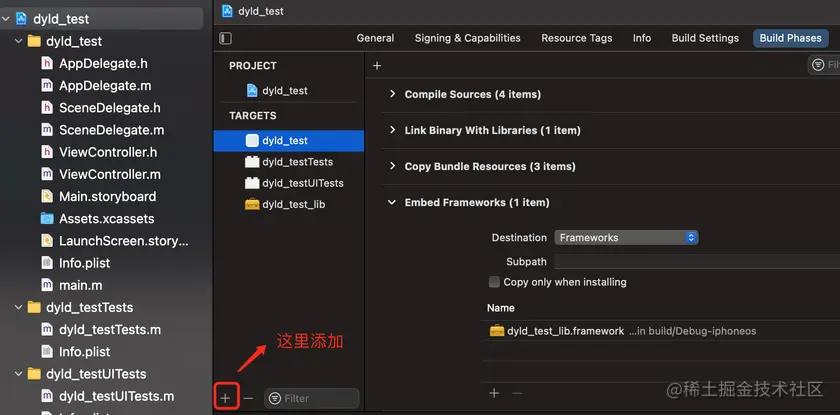The image size is (840, 415).
Task: Click dyld_testTests.m file icon
Action: pos(47,330)
